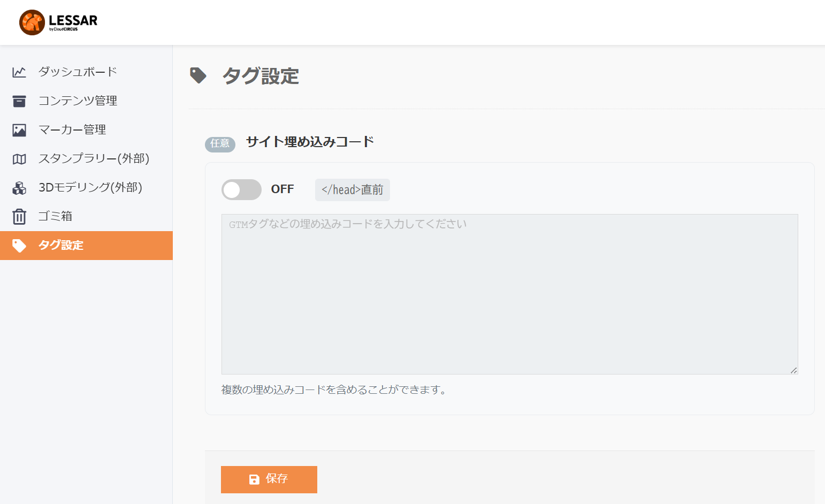The height and width of the screenshot is (504, 825).
Task: Open マーカー管理 menu item
Action: [x=86, y=129]
